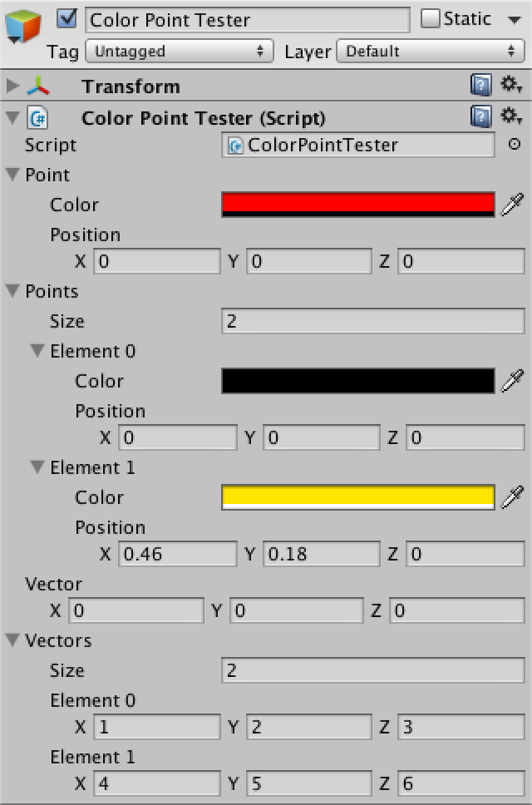532x805 pixels.
Task: Click the script object picker circle
Action: click(514, 144)
